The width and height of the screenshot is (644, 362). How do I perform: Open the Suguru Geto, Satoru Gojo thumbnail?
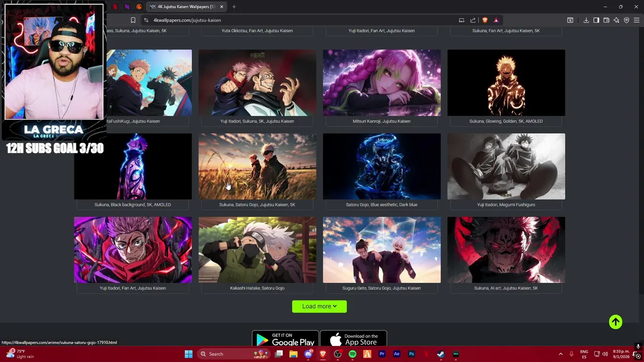point(381,250)
